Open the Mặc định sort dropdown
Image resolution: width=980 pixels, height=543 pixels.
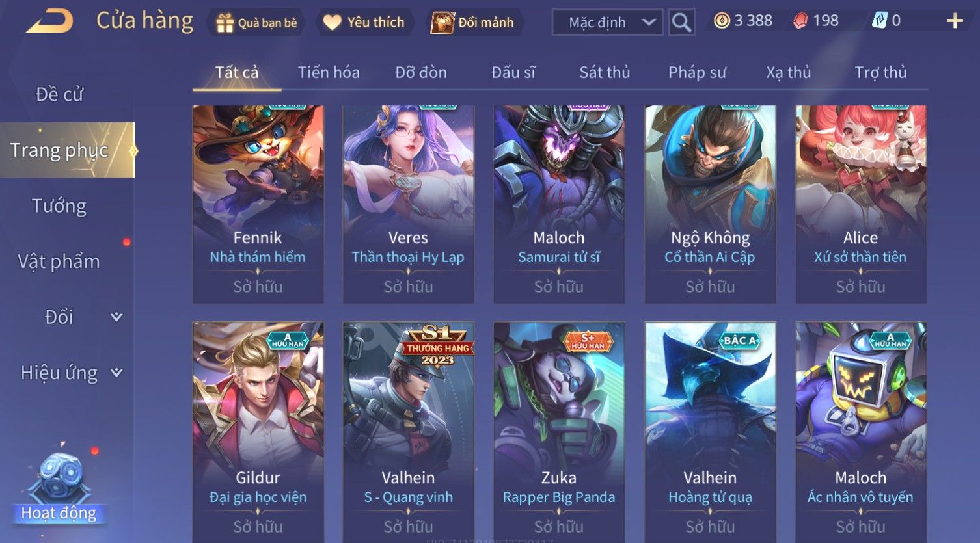(x=608, y=23)
